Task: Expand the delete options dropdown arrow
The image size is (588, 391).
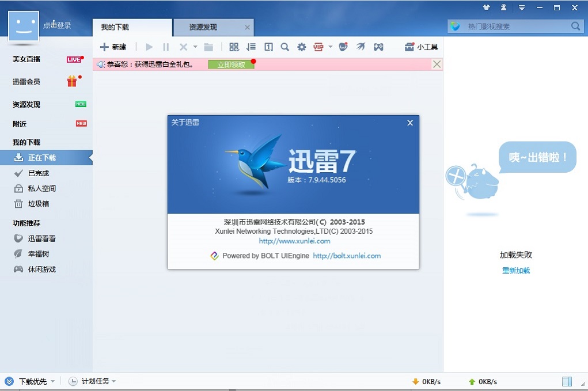Action: click(195, 47)
